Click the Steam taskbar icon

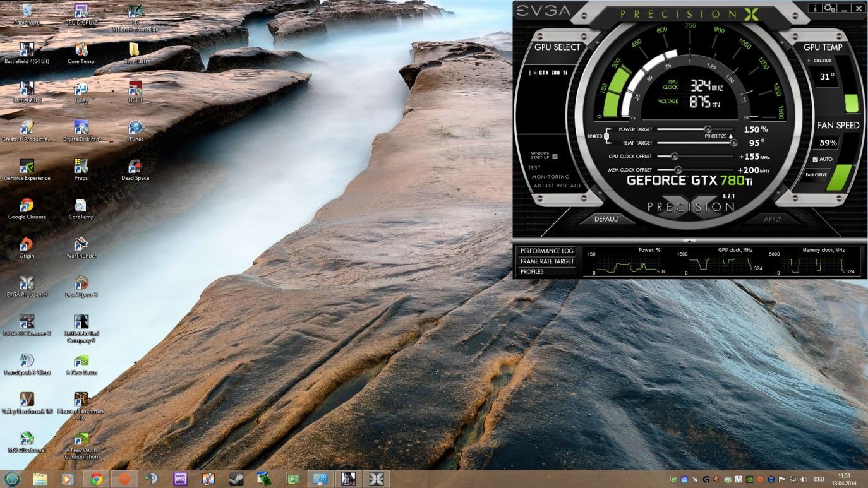click(x=236, y=479)
